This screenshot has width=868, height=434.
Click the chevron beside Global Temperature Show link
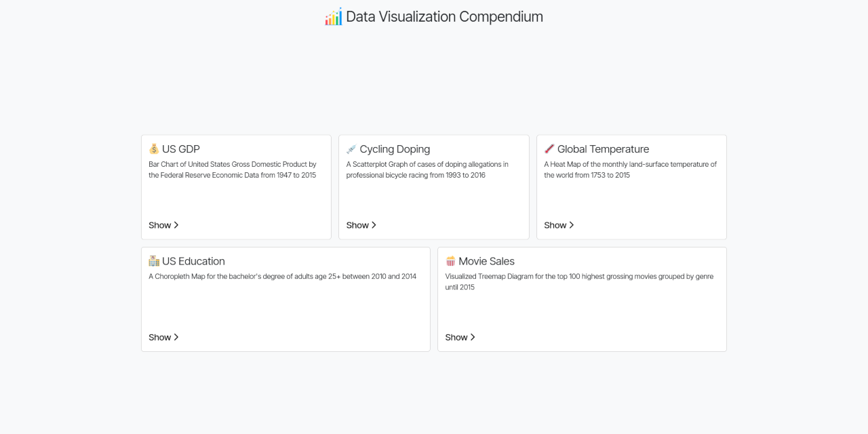click(x=572, y=224)
